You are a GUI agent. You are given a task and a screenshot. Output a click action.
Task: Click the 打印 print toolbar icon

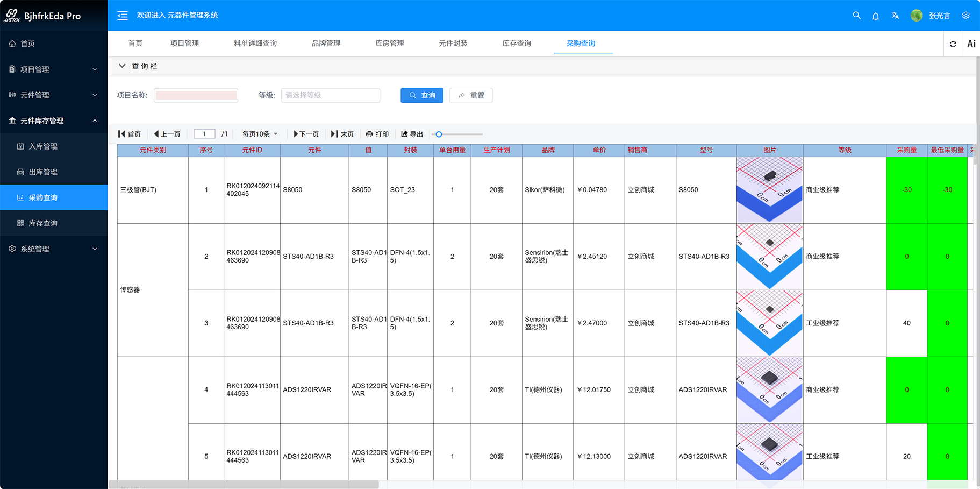point(377,134)
